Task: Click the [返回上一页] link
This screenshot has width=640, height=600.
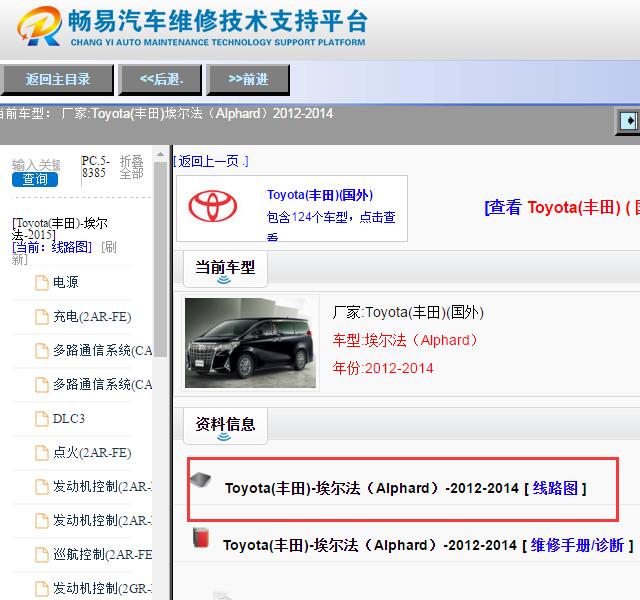Action: 211,162
